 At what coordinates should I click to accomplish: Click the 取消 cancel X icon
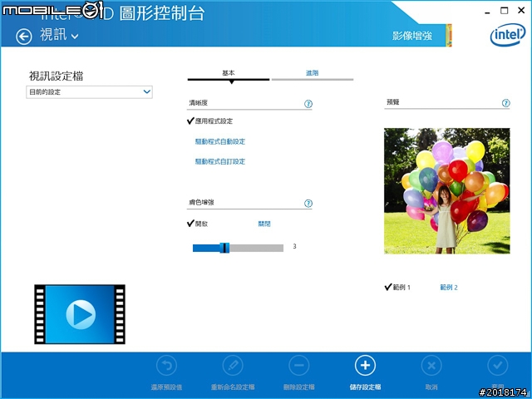coord(431,366)
